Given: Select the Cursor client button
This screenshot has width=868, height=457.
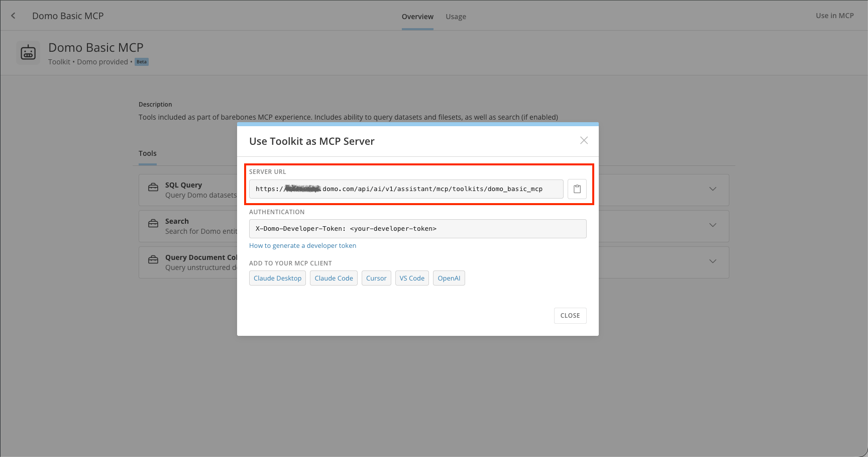Looking at the screenshot, I should [x=376, y=278].
